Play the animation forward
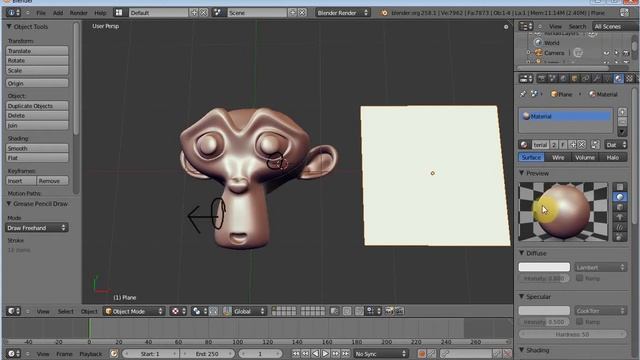 pos(325,353)
